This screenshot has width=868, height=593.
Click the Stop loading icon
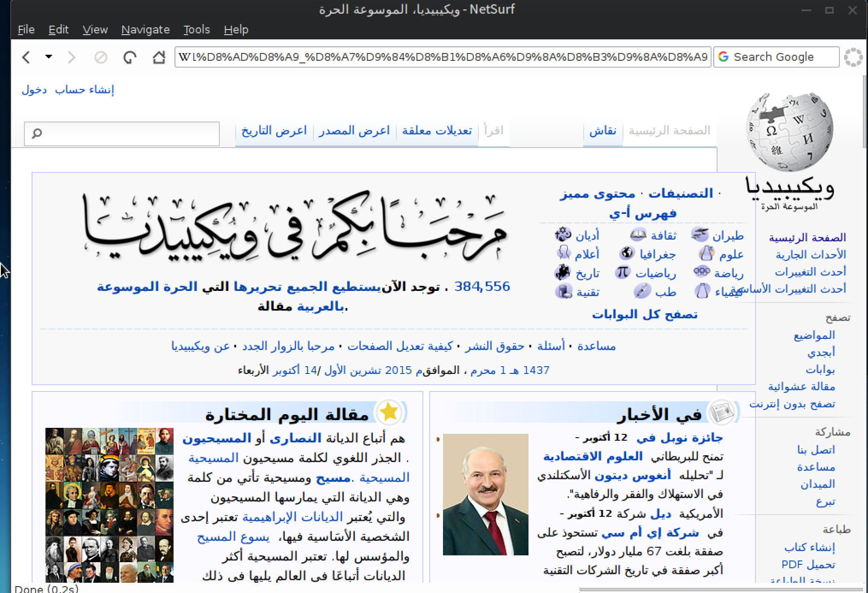(x=101, y=57)
